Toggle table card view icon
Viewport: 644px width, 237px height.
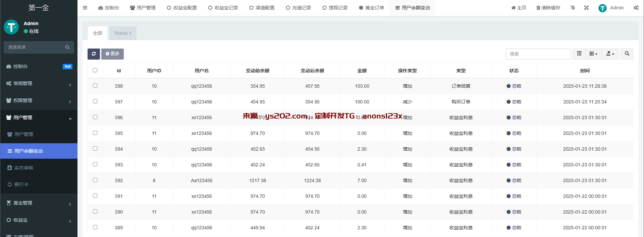pos(579,54)
